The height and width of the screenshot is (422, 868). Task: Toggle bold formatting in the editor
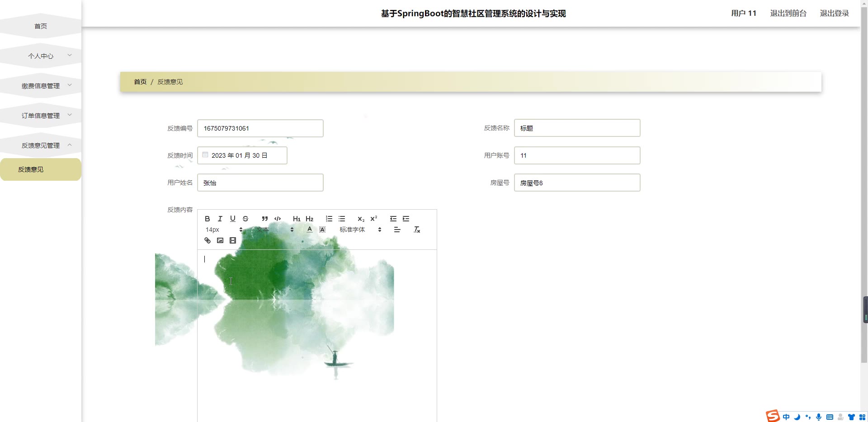208,219
